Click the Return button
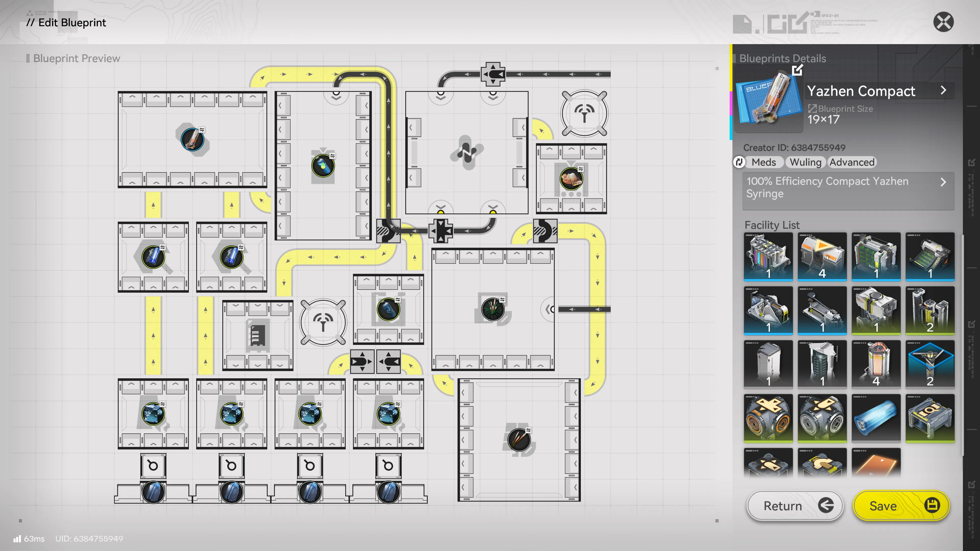The width and height of the screenshot is (980, 551). [794, 506]
